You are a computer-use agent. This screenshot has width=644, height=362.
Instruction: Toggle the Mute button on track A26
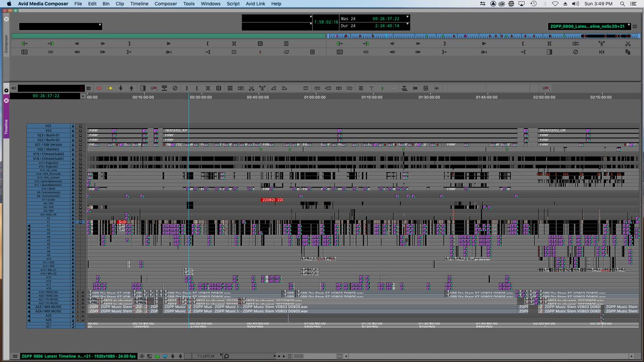pos(83,320)
